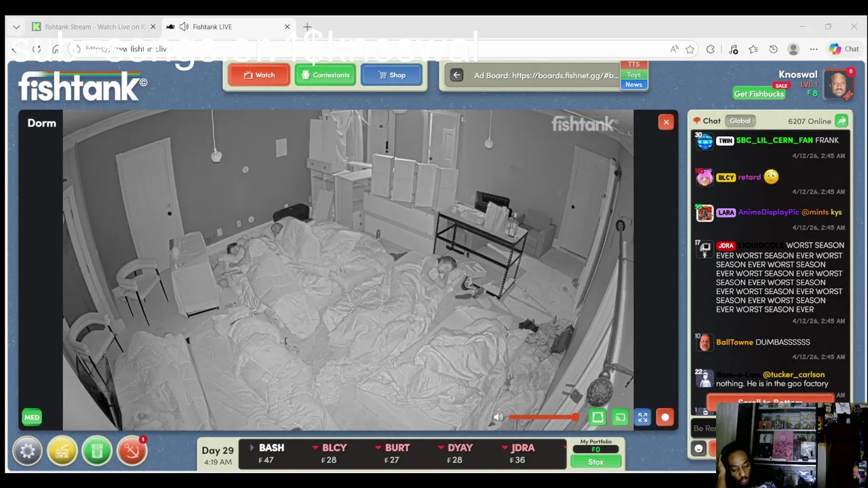Click username SBC_LIL_CERN_FAN in chat
Screen dimensions: 868x488
(774, 140)
